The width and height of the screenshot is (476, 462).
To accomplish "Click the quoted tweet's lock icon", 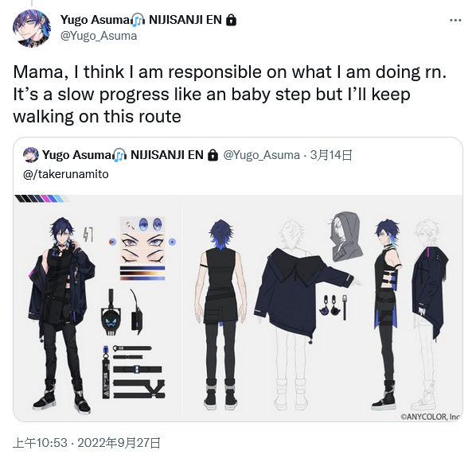I will [213, 155].
